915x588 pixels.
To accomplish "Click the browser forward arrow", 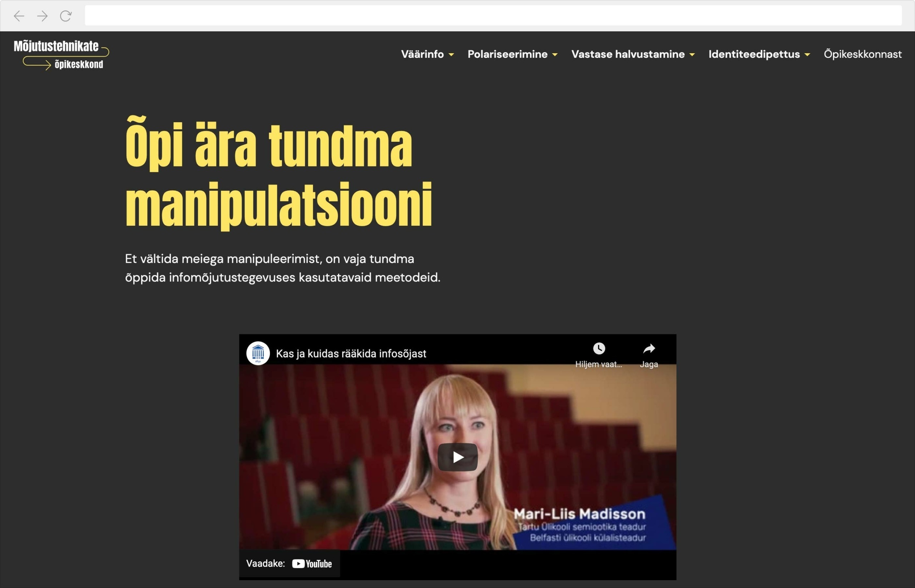I will [43, 16].
